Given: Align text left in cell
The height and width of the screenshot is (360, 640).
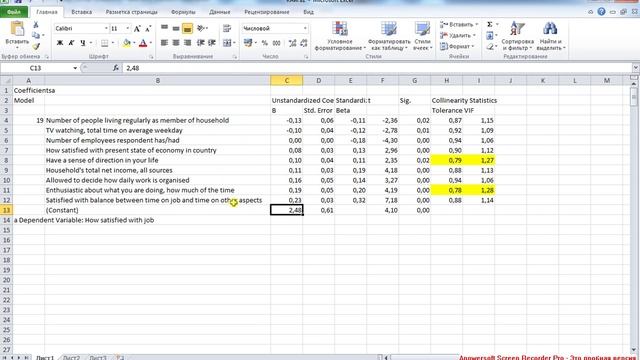Looking at the screenshot, I should [164, 43].
